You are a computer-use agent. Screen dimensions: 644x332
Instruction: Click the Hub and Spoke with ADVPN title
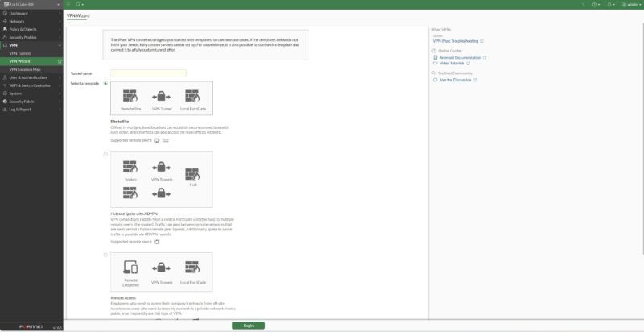tap(134, 214)
